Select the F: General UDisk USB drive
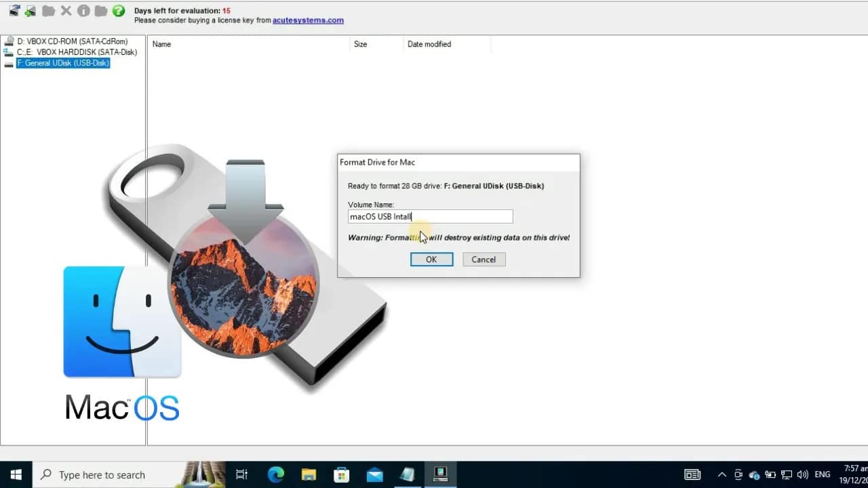The image size is (868, 488). pyautogui.click(x=63, y=62)
